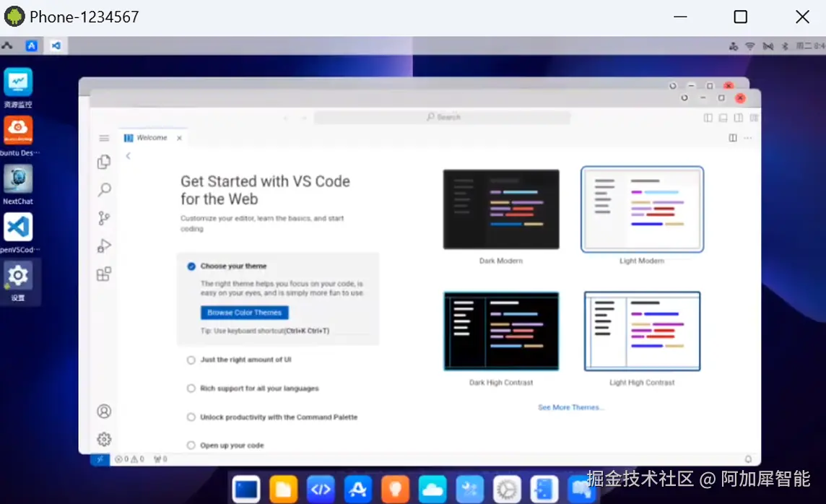826x504 pixels.
Task: Click blue A app icon in top panel
Action: pyautogui.click(x=32, y=45)
